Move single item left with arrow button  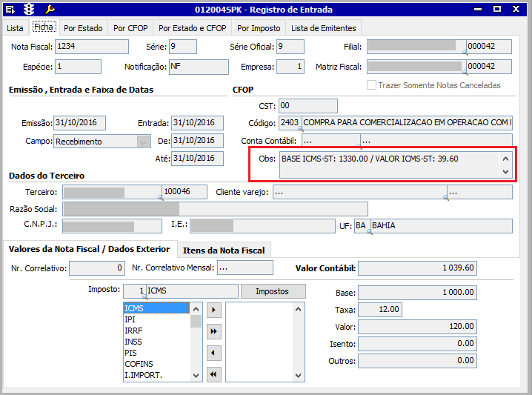(x=213, y=353)
